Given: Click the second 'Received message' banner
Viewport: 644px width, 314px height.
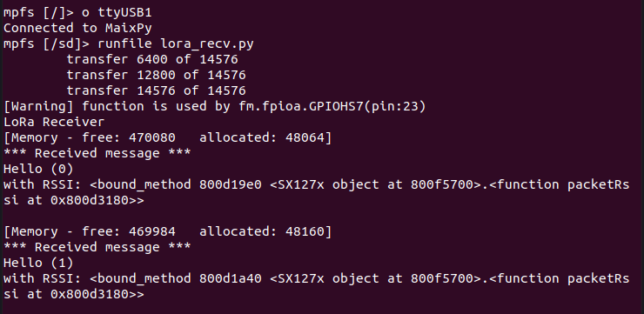Looking at the screenshot, I should (97, 248).
